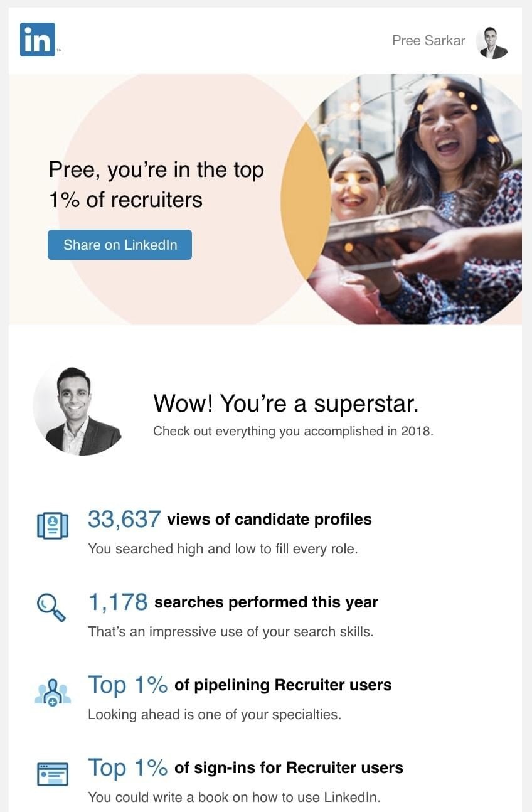The height and width of the screenshot is (812, 532).
Task: Click "of pipelining Recruiter users" text
Action: [283, 685]
